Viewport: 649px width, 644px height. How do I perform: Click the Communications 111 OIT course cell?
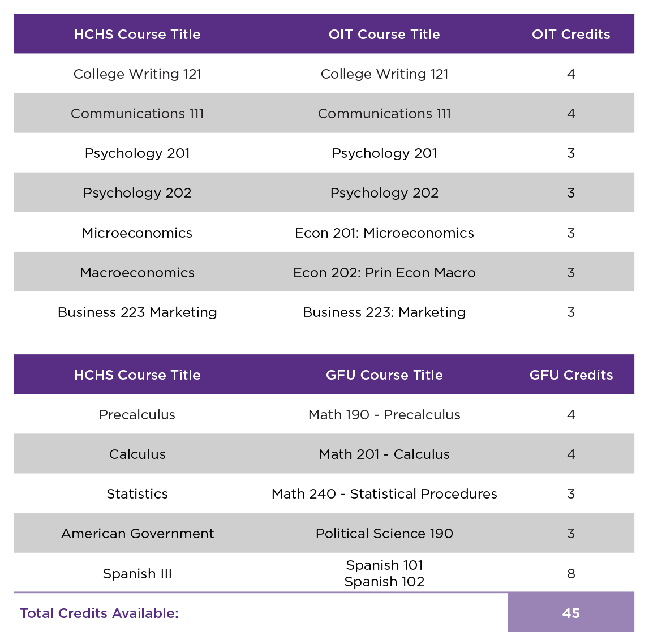[384, 113]
